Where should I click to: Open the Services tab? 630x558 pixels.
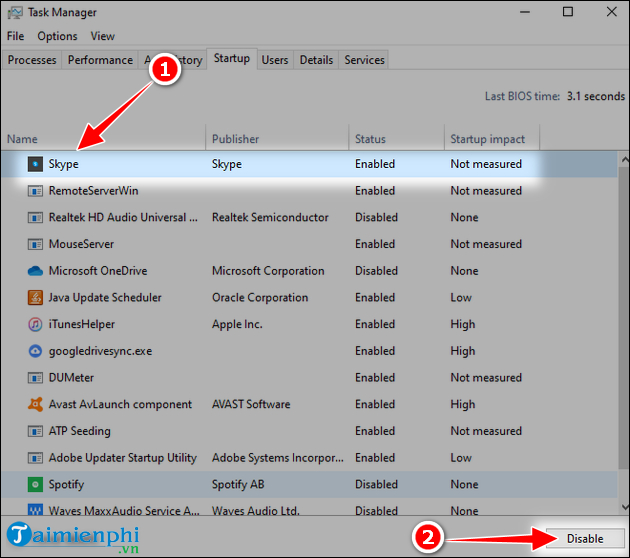tap(364, 60)
